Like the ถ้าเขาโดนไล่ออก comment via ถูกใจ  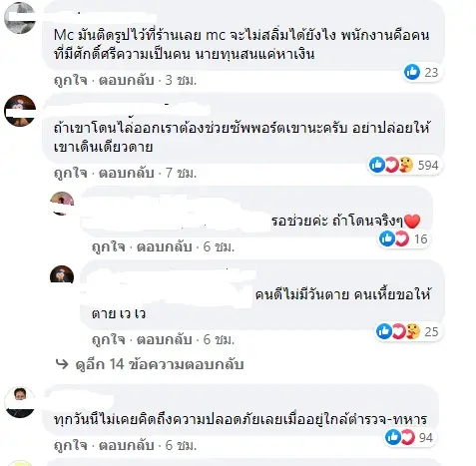(71, 173)
